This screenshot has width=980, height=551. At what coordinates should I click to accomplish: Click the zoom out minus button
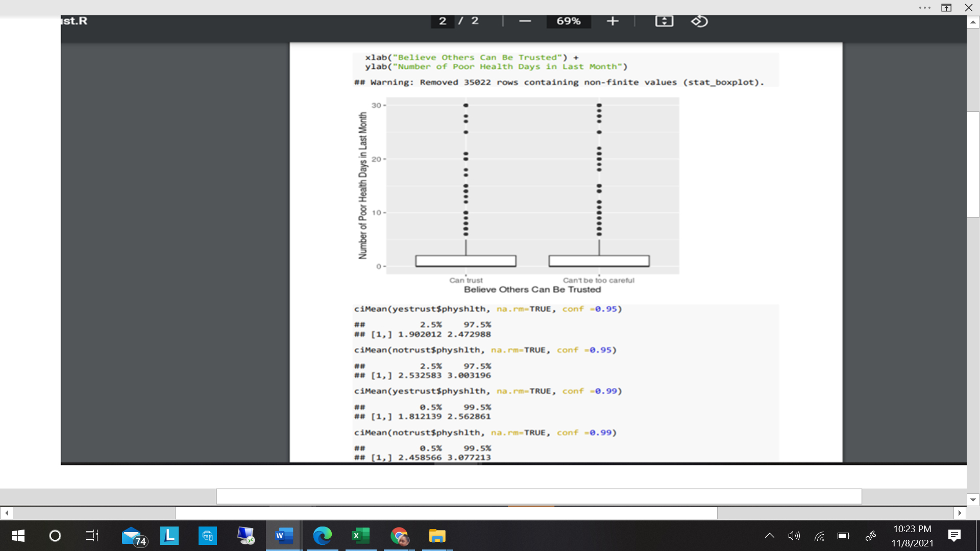(x=525, y=21)
